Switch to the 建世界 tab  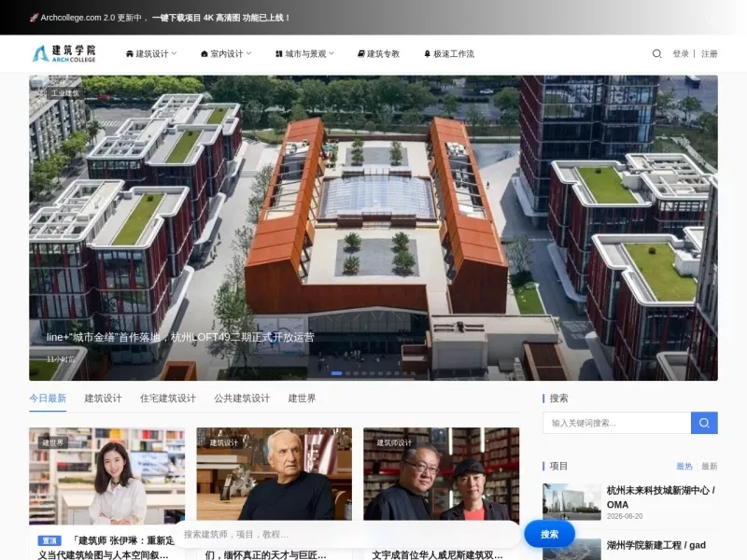[302, 399]
